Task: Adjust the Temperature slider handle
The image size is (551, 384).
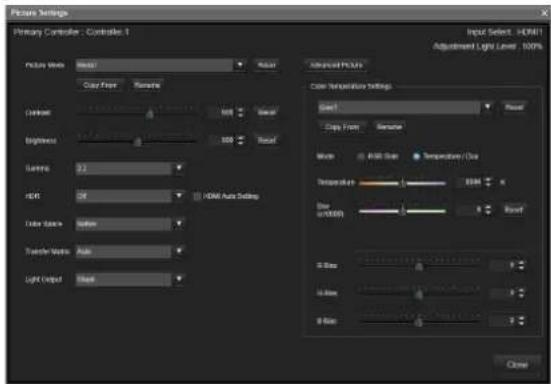Action: (403, 183)
